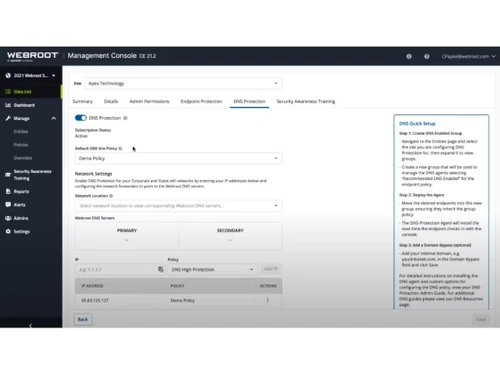Click the Add IP button
This screenshot has height=375, width=500.
[271, 269]
